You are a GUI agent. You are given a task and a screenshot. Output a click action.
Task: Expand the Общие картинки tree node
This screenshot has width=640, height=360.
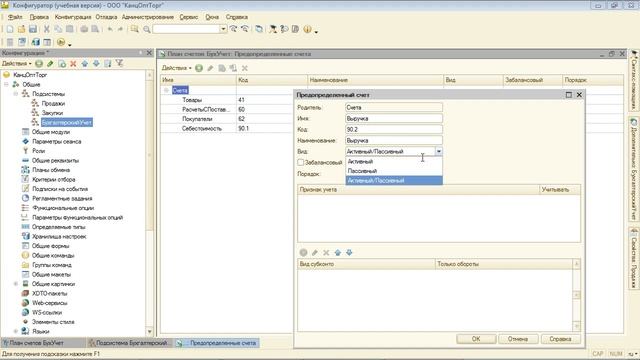16,284
